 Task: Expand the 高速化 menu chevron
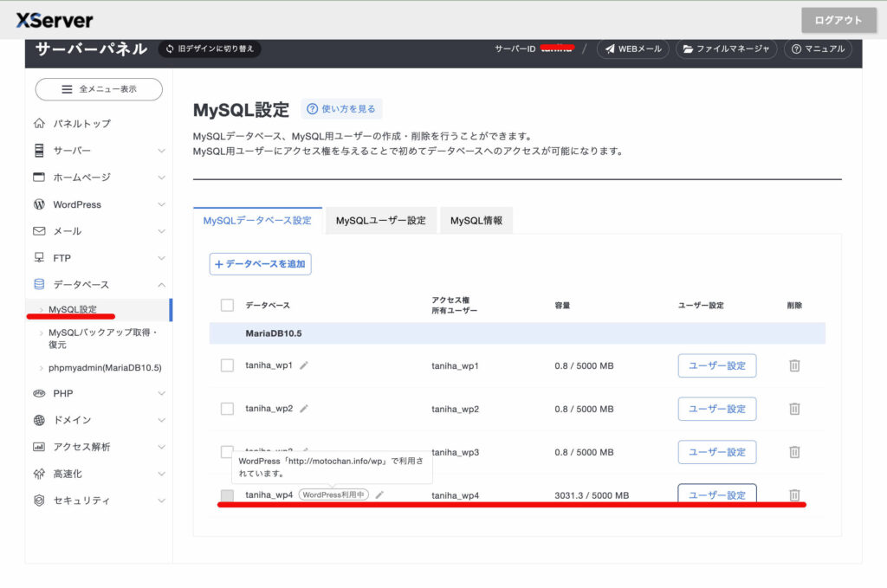point(162,474)
